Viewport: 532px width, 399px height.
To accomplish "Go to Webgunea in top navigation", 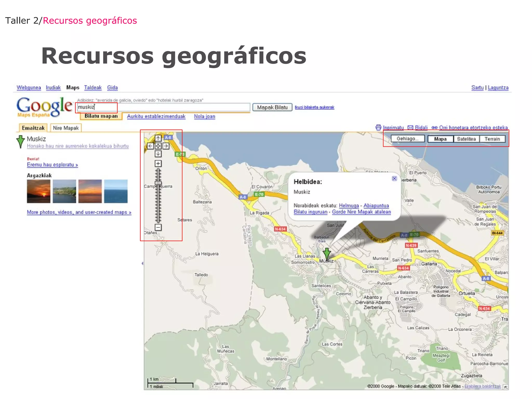I will point(29,88).
